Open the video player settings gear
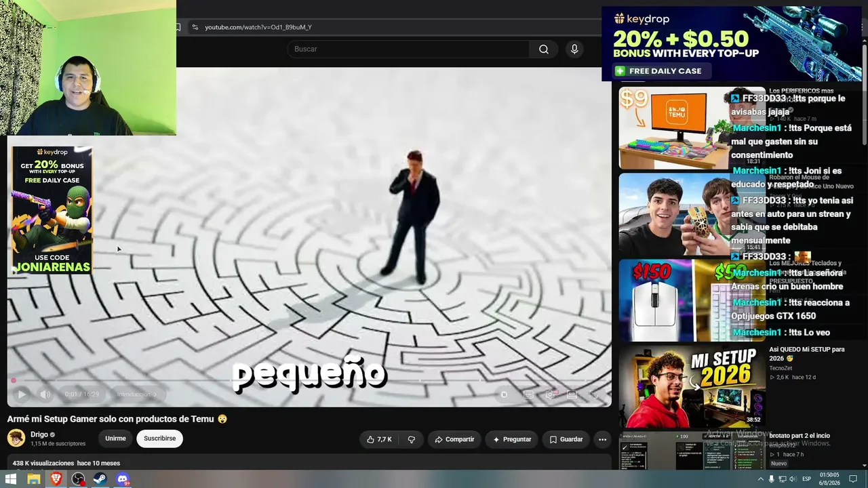The height and width of the screenshot is (488, 868). 550,394
